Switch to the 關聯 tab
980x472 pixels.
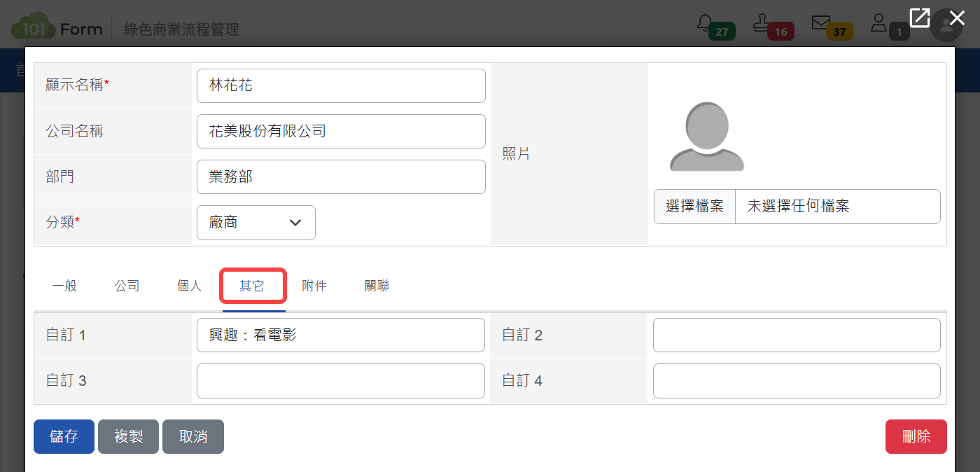pyautogui.click(x=377, y=286)
